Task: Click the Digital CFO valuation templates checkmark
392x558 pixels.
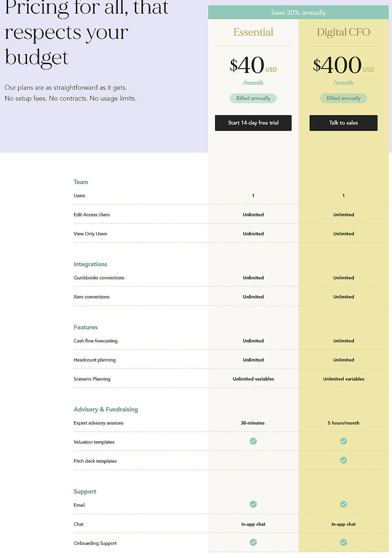Action: click(343, 441)
